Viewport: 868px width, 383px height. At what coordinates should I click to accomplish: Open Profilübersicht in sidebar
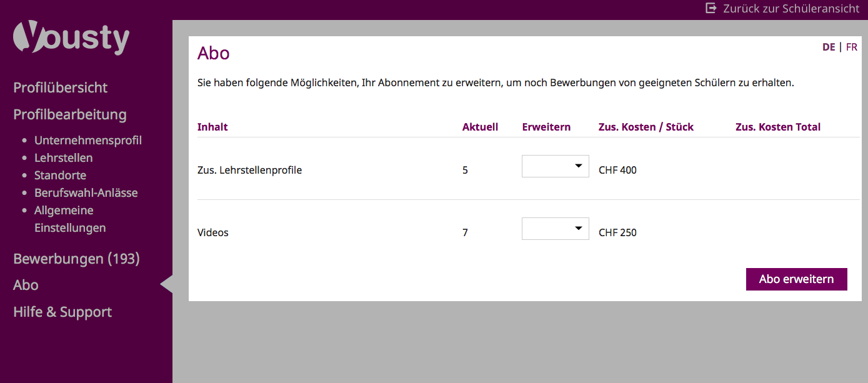[61, 87]
